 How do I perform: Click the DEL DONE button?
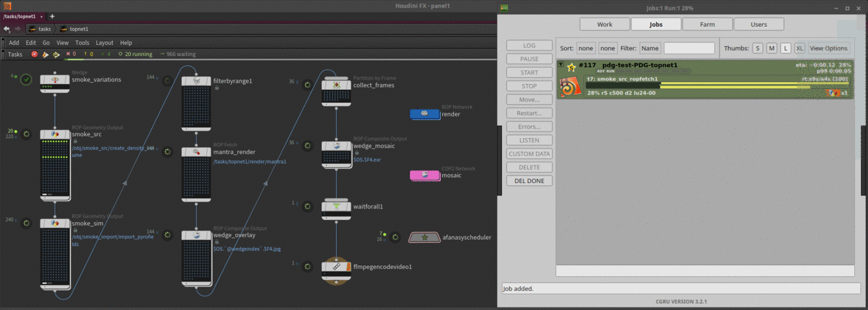point(529,181)
